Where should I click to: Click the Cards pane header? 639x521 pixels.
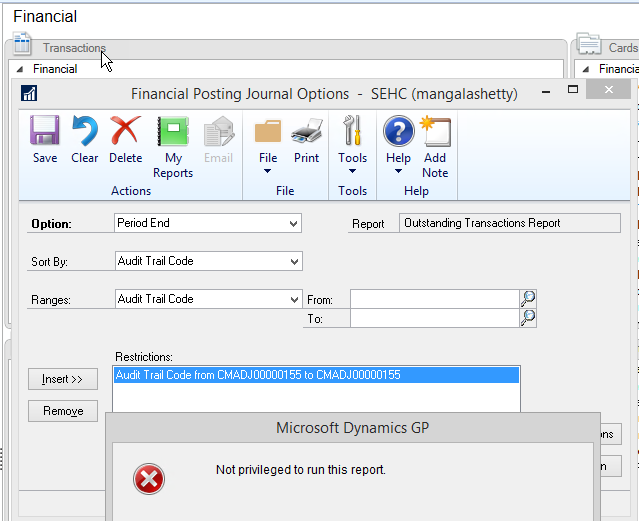point(623,48)
